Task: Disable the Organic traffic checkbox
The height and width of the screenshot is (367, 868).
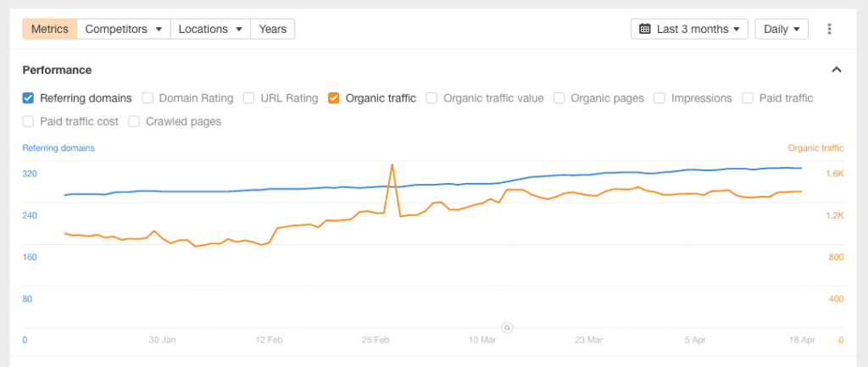Action: [x=334, y=97]
